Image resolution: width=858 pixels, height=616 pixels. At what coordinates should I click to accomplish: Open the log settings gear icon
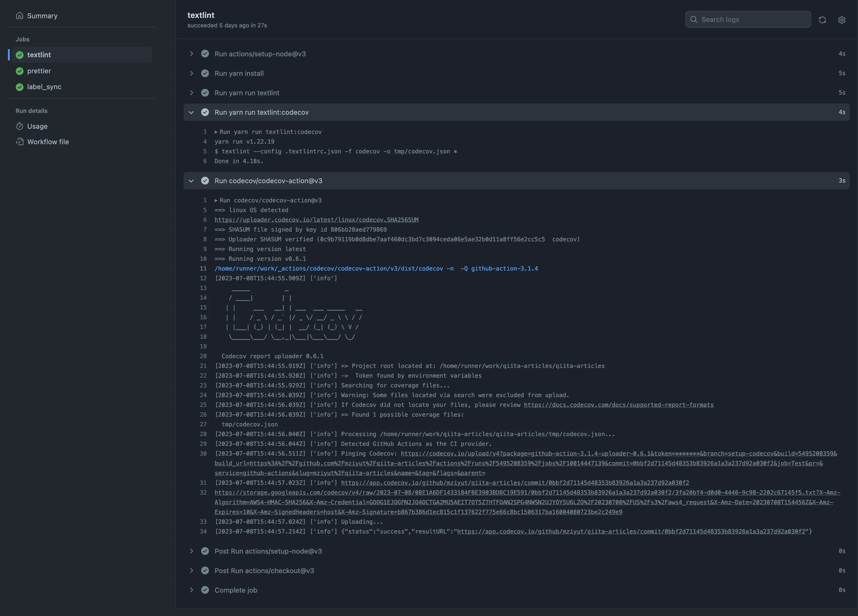tap(841, 20)
